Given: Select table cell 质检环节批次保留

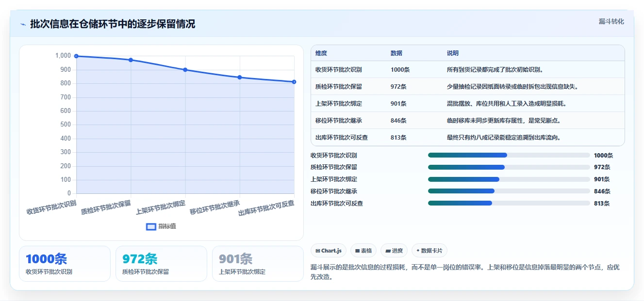Looking at the screenshot, I should point(339,87).
